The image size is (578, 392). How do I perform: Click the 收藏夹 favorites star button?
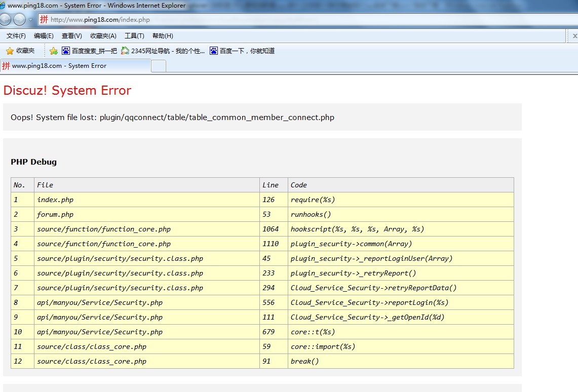coord(20,51)
